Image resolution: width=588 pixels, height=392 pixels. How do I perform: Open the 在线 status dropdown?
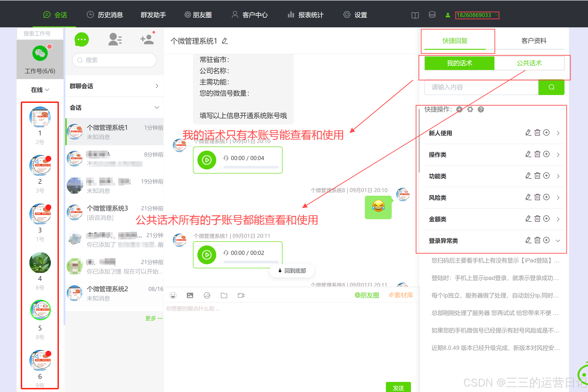tap(40, 90)
